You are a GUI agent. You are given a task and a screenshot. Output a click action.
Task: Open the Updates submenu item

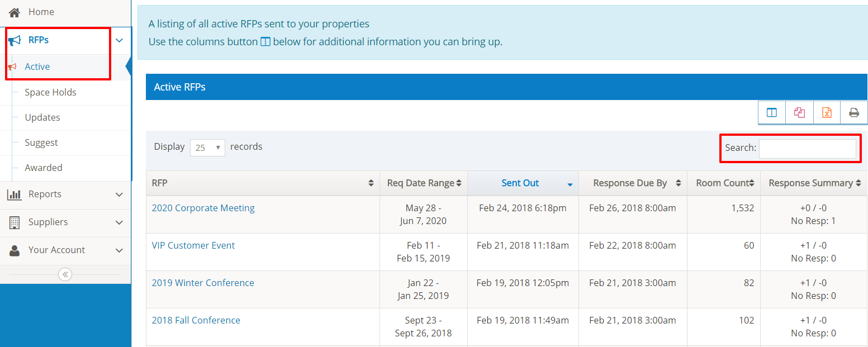point(42,117)
